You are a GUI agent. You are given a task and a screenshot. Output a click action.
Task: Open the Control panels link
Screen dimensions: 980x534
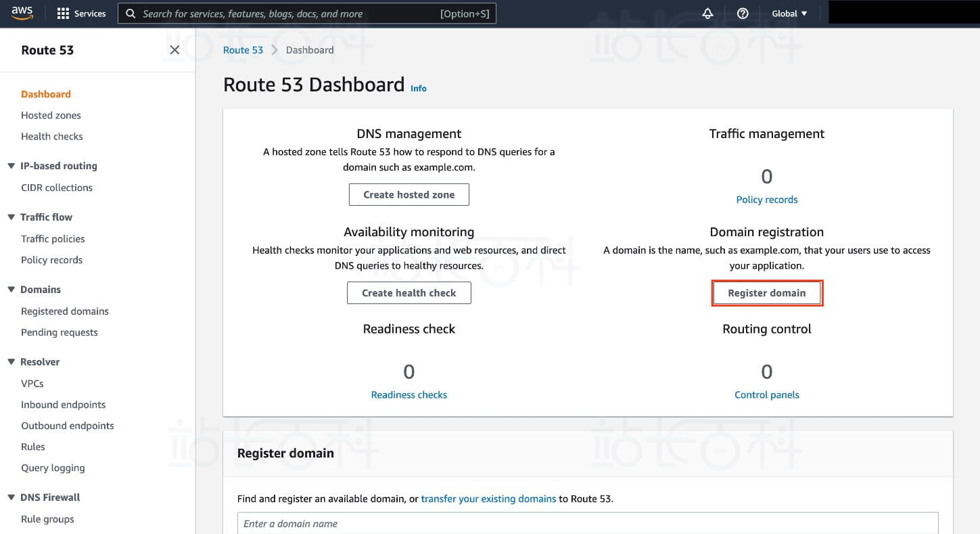tap(767, 395)
